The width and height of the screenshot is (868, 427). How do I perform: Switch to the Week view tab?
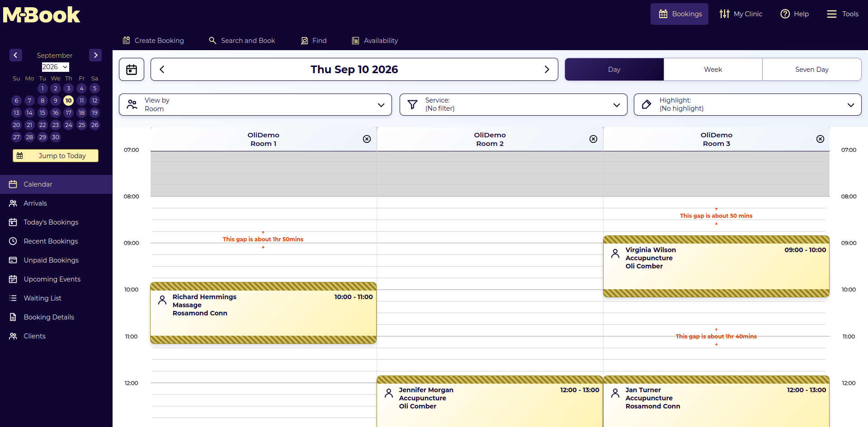coord(713,70)
